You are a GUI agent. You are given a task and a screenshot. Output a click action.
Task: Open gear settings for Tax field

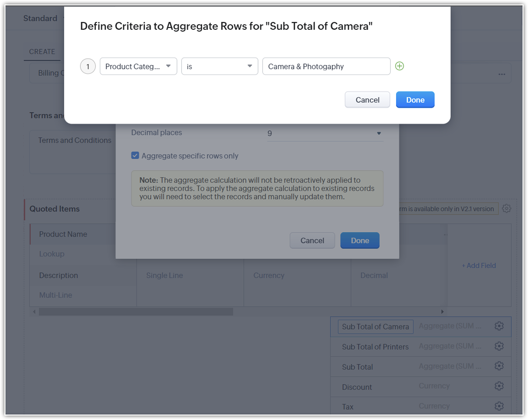[x=499, y=406]
